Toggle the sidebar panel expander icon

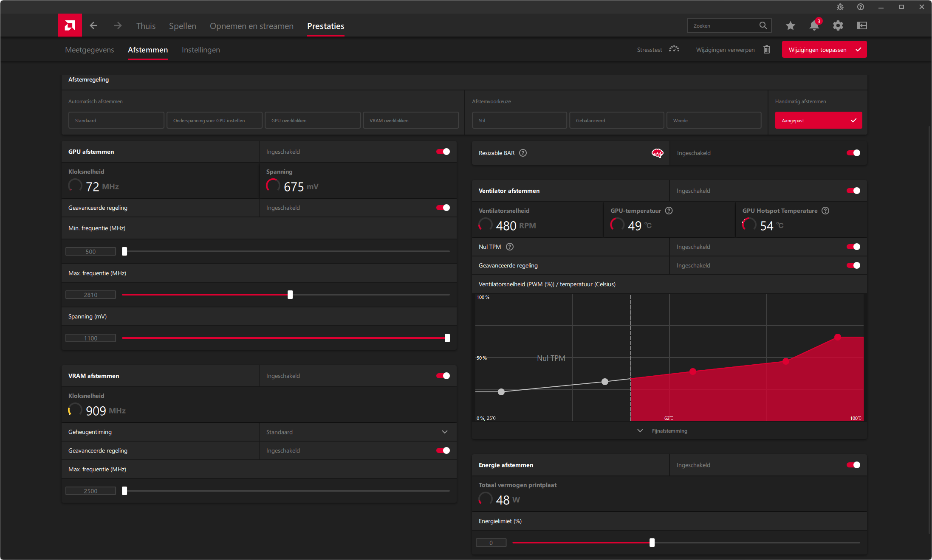(x=861, y=25)
